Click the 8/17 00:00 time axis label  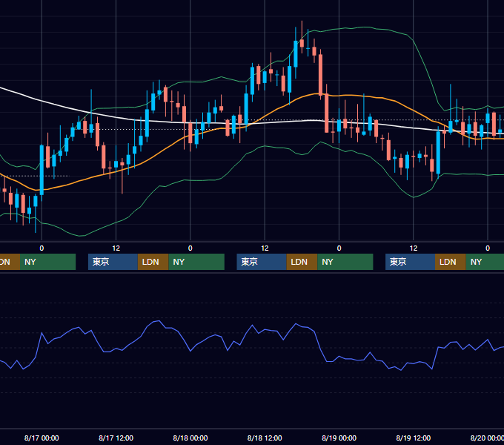42,438
